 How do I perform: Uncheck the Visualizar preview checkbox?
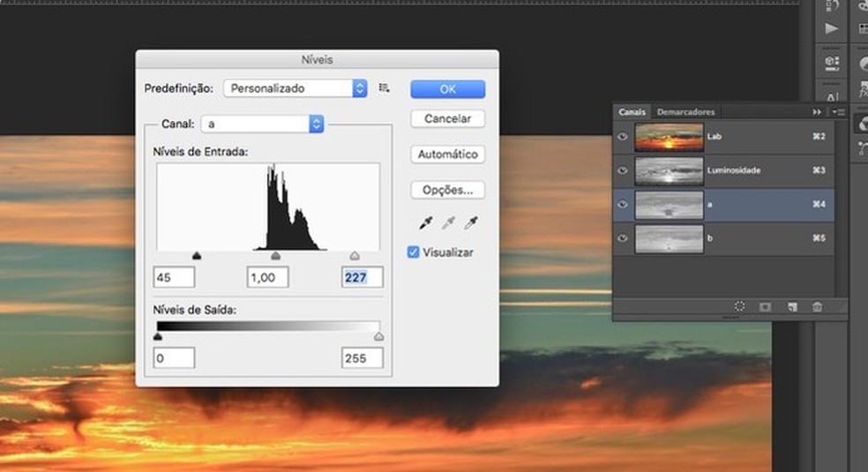coord(413,252)
